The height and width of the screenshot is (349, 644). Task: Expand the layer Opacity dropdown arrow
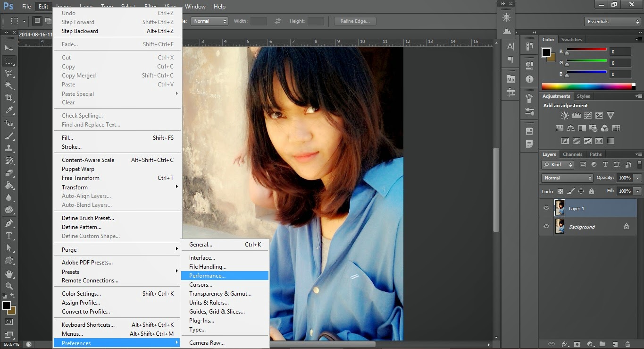[637, 178]
